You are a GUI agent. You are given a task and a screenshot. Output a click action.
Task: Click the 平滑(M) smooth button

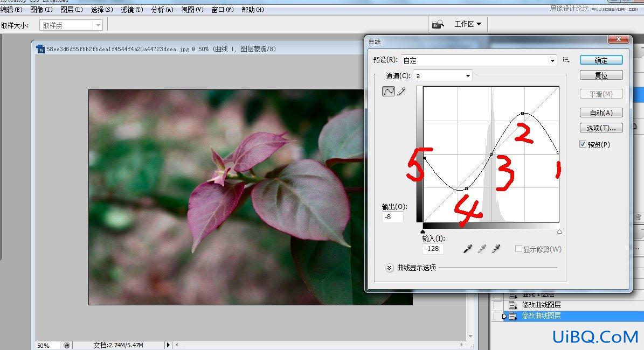601,94
